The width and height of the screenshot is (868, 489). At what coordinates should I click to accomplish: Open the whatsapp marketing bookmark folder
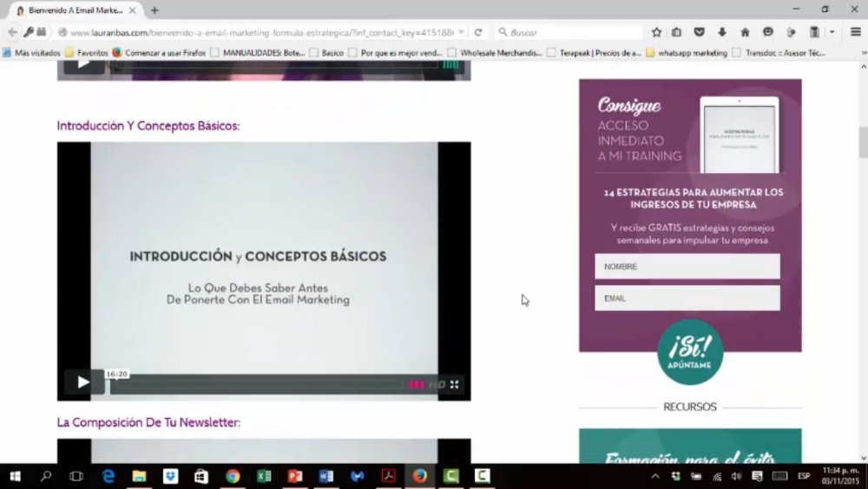tap(687, 53)
